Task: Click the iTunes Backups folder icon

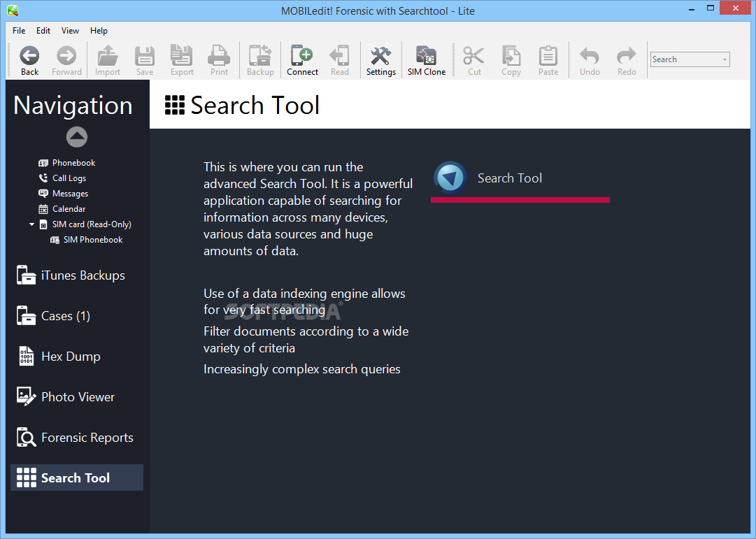Action: pos(26,275)
